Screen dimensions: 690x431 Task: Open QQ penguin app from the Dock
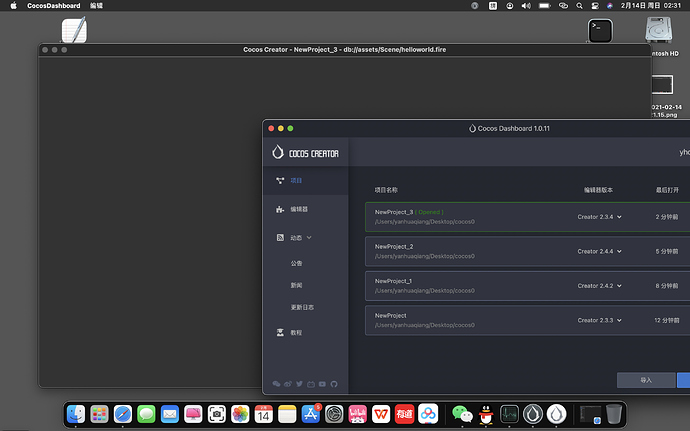coord(486,414)
